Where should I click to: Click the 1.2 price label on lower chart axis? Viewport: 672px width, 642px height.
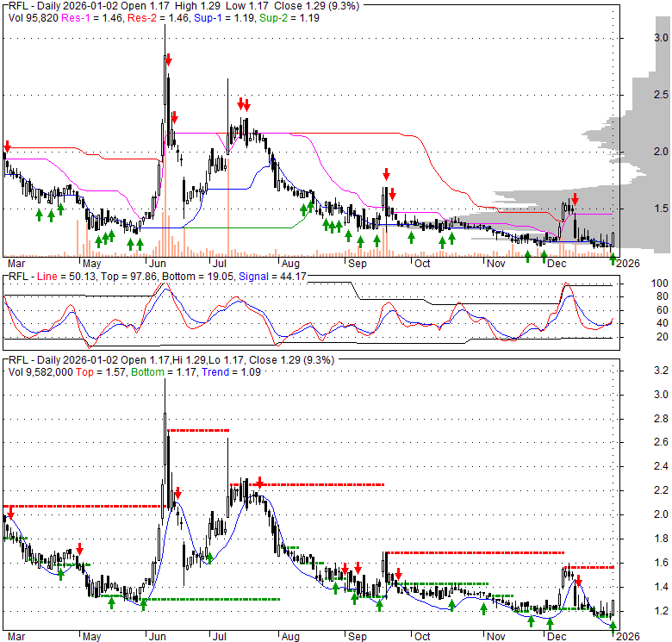(x=661, y=610)
